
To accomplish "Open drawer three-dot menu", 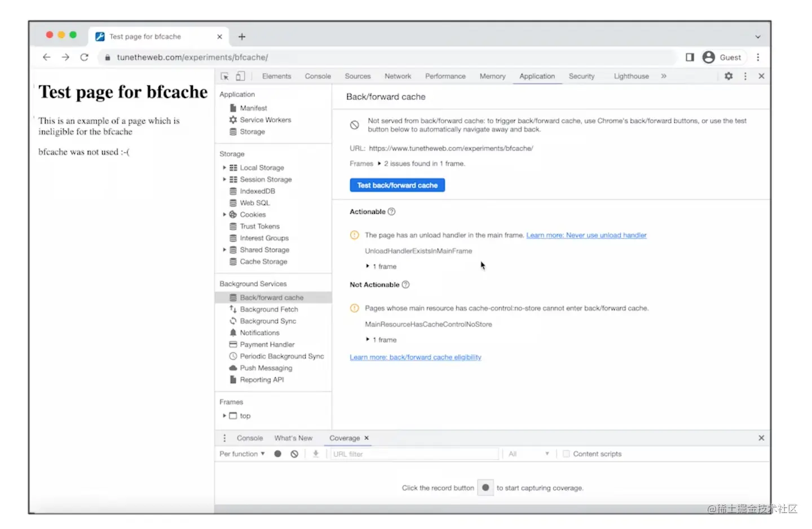I will tap(224, 438).
